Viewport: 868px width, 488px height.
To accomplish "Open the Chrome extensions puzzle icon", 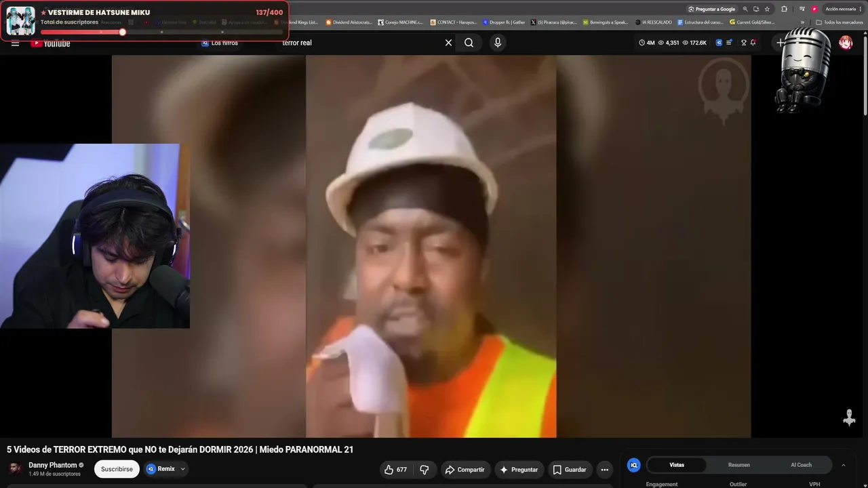I will (784, 9).
